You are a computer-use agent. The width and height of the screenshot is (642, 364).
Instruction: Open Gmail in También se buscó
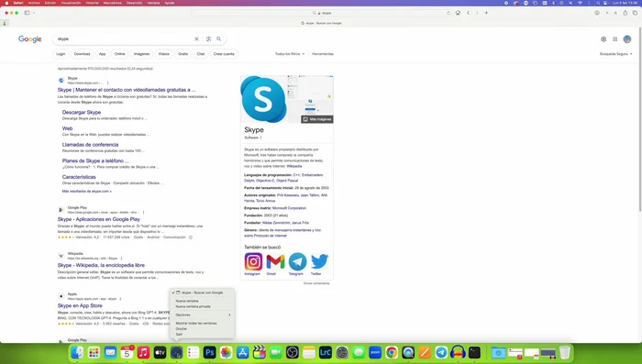click(x=275, y=264)
